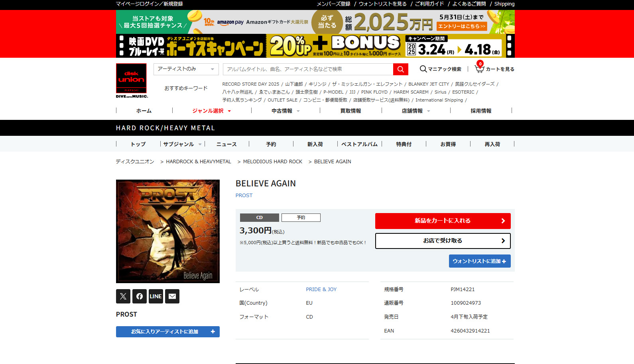The height and width of the screenshot is (364, 634).
Task: Open the shopping cart icon
Action: (x=479, y=68)
